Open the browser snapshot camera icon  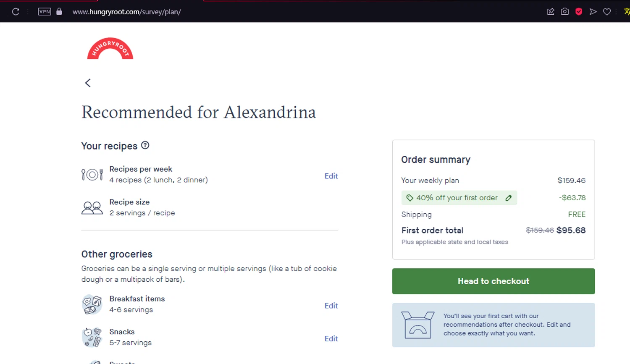click(x=565, y=12)
